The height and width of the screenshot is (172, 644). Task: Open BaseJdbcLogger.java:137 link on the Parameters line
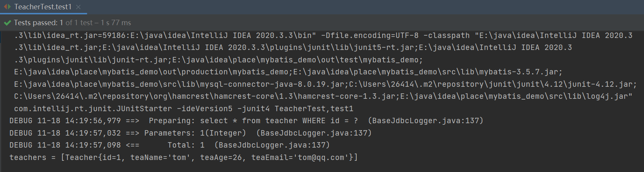click(x=314, y=133)
